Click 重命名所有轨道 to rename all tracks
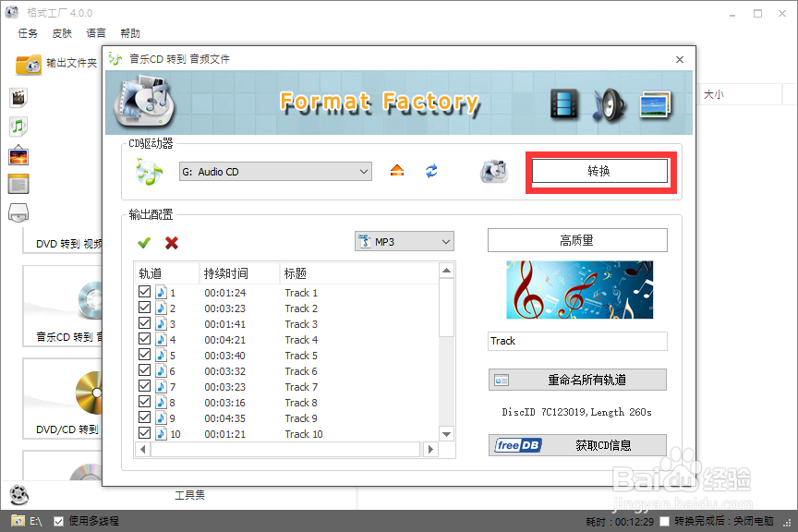The height and width of the screenshot is (532, 798). point(576,380)
